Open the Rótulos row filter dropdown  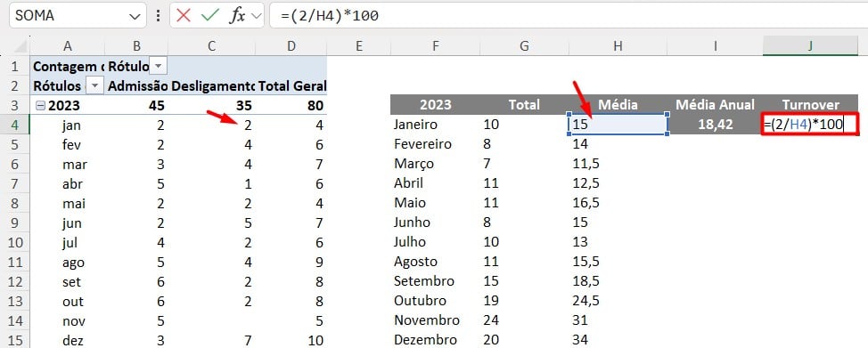click(x=94, y=85)
